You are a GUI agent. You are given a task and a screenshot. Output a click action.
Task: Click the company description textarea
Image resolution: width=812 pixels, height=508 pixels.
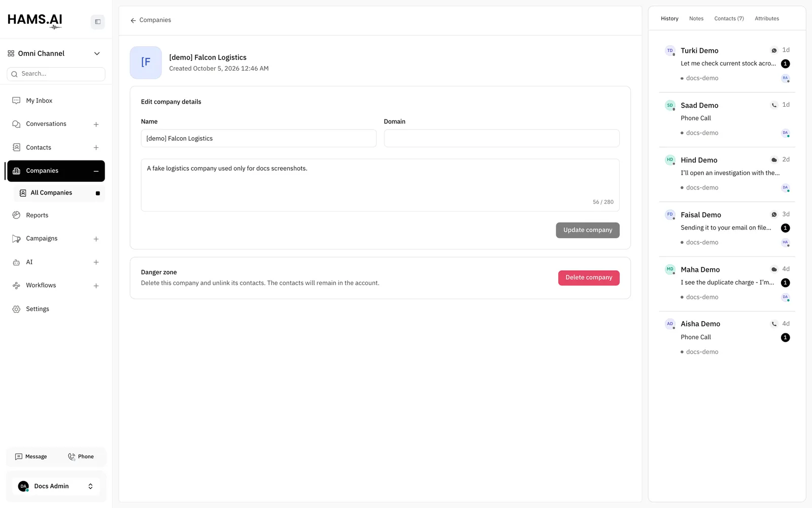coord(380,185)
